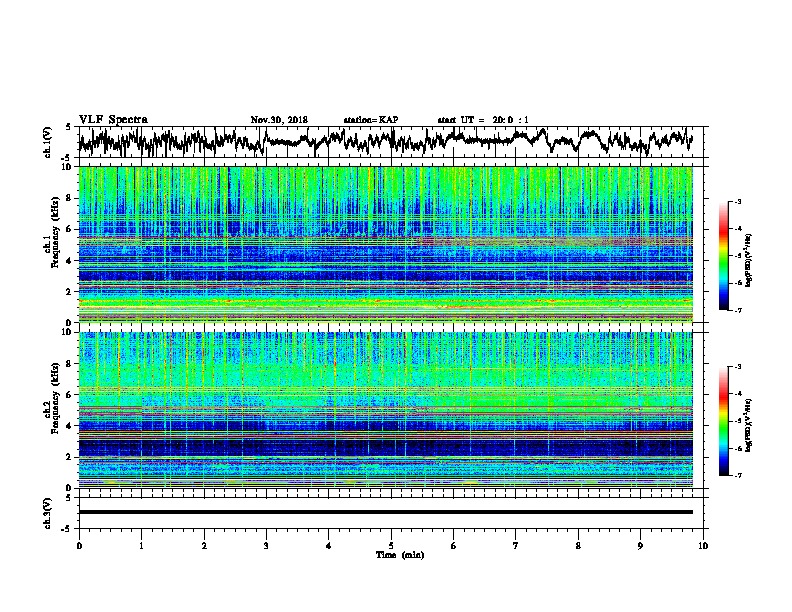Click the "-7" tick of the upper colorbar
Screen dimensions: 792x612
point(738,310)
